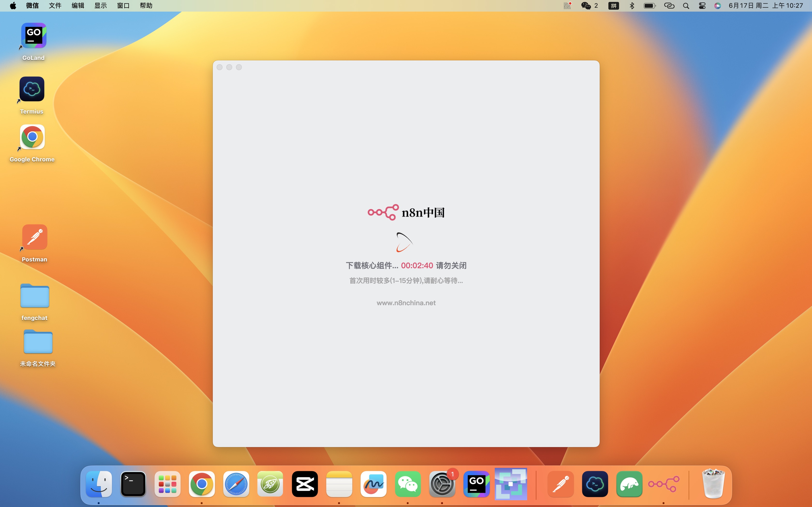Open WeChat from the Dock

(408, 484)
